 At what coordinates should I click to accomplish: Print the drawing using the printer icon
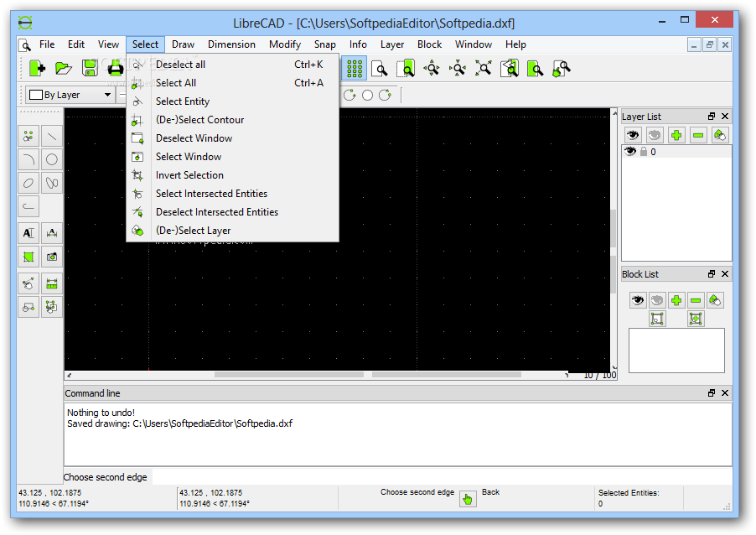click(x=116, y=69)
